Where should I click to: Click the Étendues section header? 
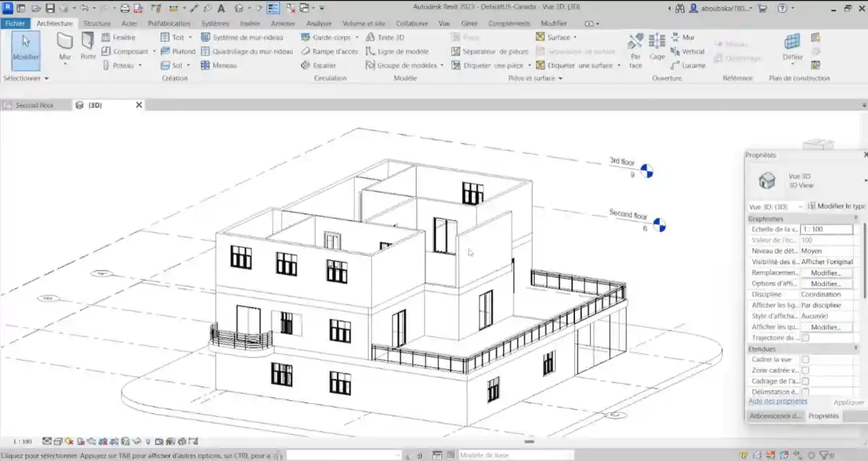803,349
